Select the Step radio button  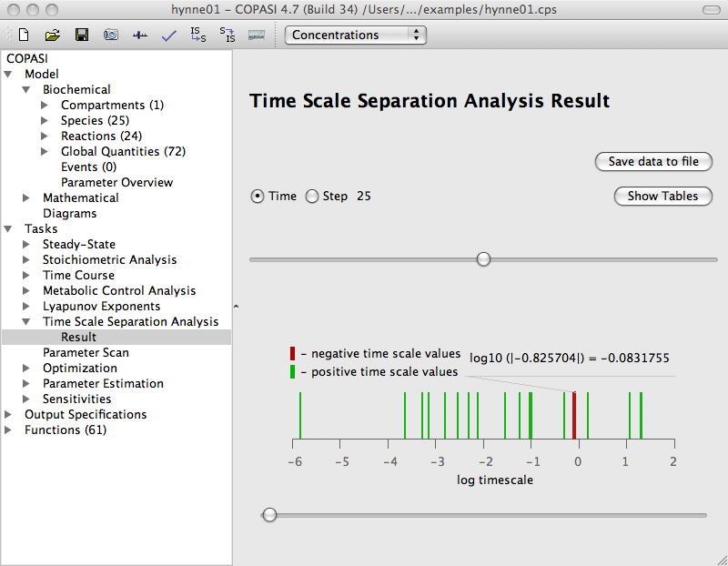[x=311, y=197]
